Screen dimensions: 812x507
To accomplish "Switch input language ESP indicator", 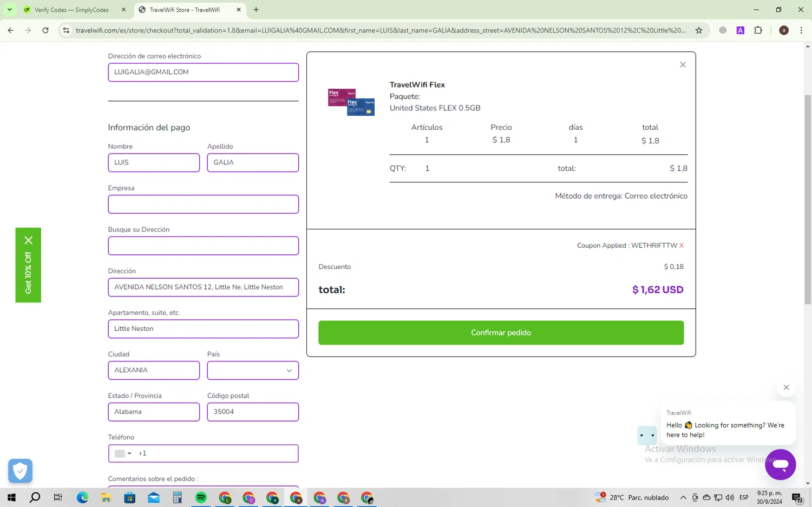I will pyautogui.click(x=744, y=498).
